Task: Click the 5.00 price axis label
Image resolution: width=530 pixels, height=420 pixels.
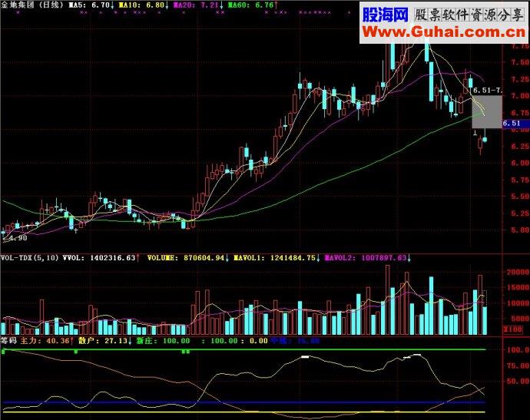Action: (520, 230)
